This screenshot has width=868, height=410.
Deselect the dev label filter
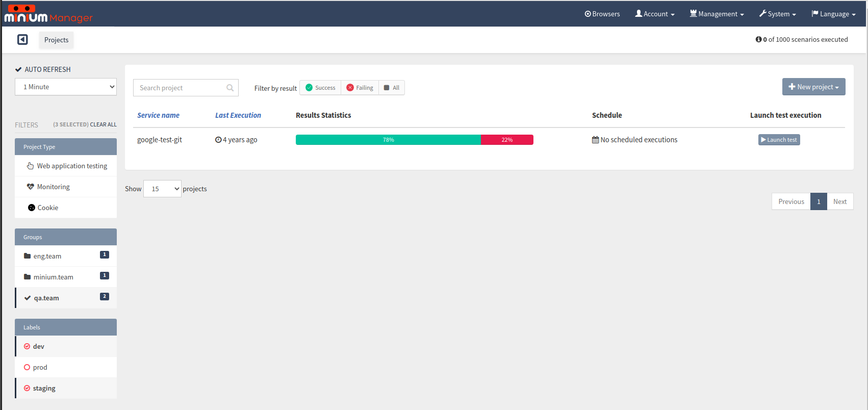pos(66,346)
